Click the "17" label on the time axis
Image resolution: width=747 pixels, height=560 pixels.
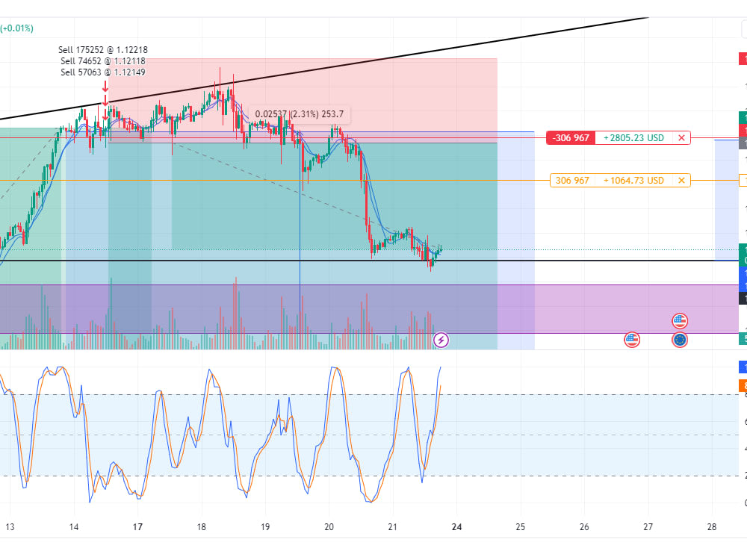click(x=138, y=527)
